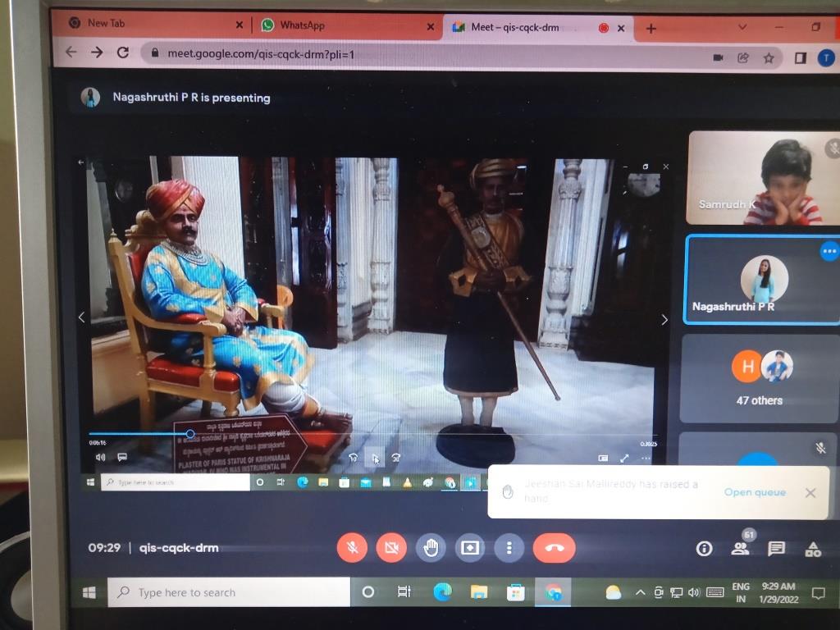The image size is (840, 630).
Task: Leave the call with red hang-up button
Action: coord(554,547)
